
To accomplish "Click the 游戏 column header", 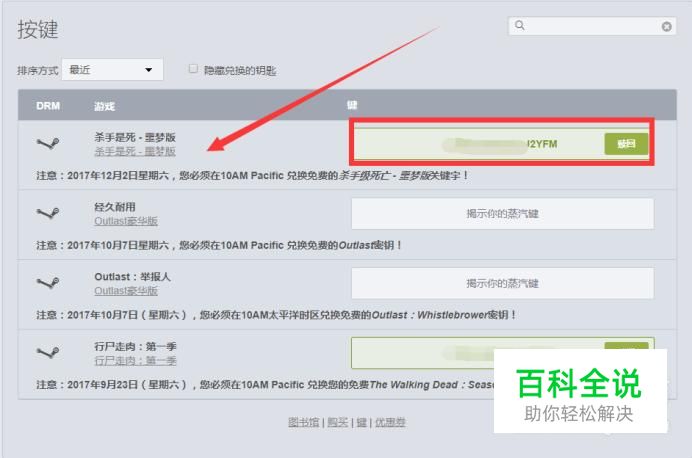I will click(104, 106).
